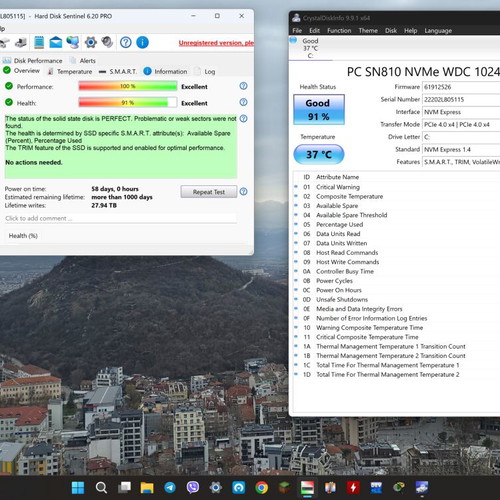Select the Data Units Written row
The height and width of the screenshot is (500, 500).
coord(397,243)
